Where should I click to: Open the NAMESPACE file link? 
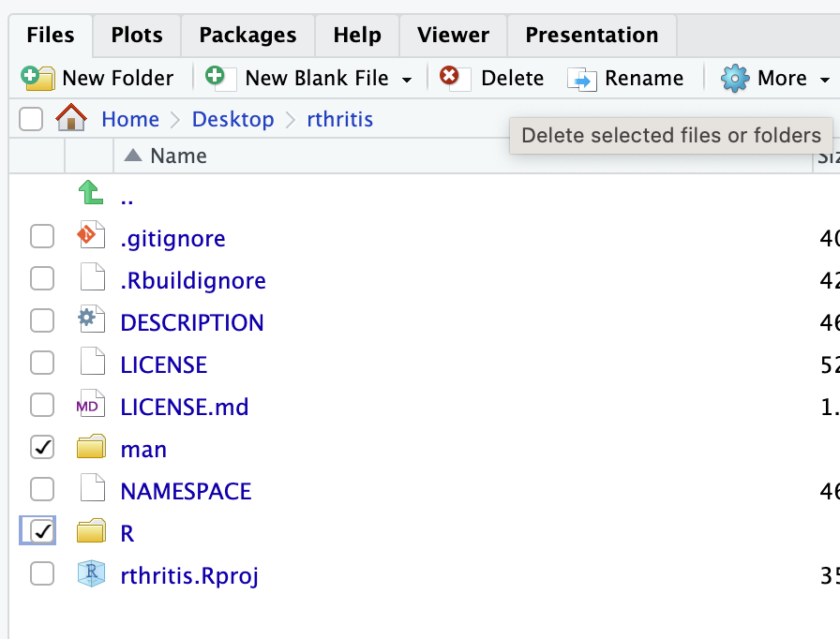pyautogui.click(x=186, y=490)
